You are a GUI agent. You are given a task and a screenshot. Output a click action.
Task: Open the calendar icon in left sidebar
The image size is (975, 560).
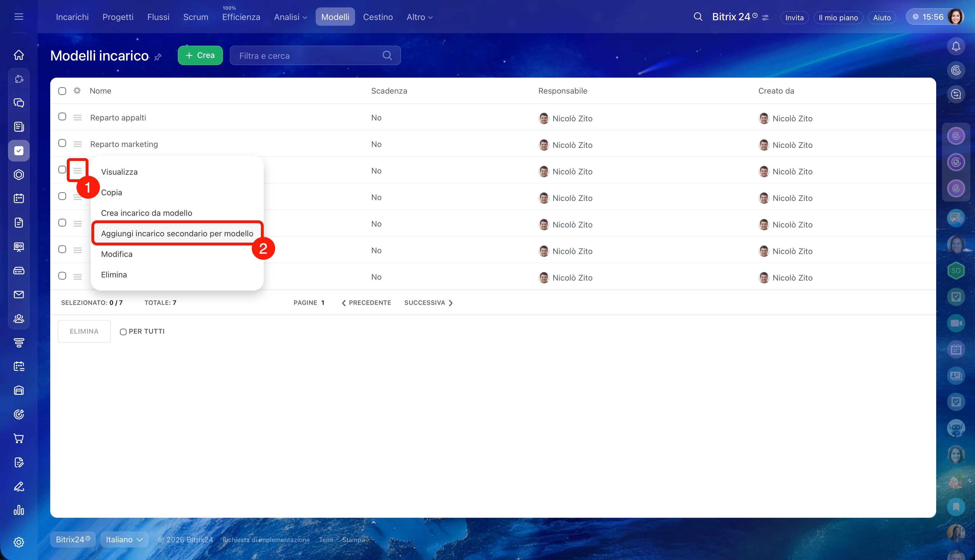point(19,198)
